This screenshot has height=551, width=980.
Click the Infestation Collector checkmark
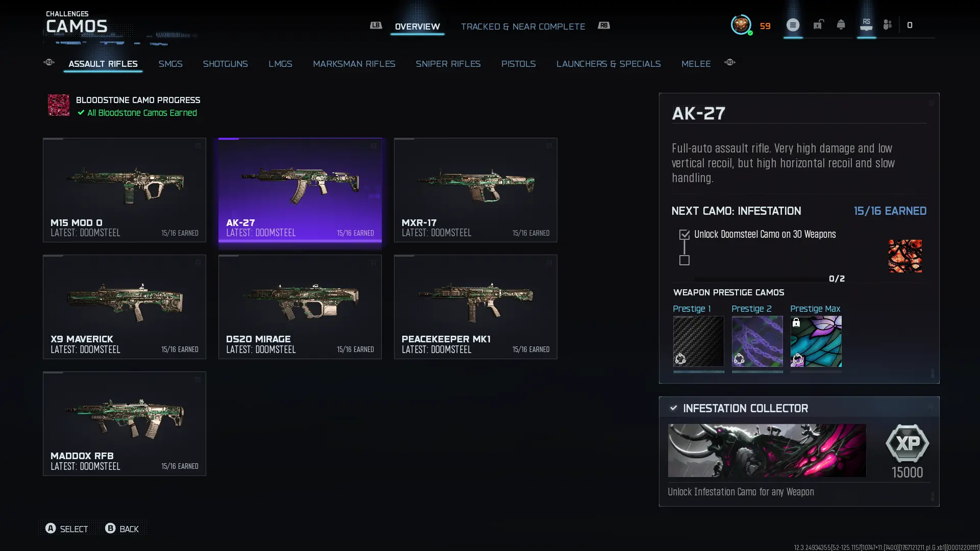(673, 408)
